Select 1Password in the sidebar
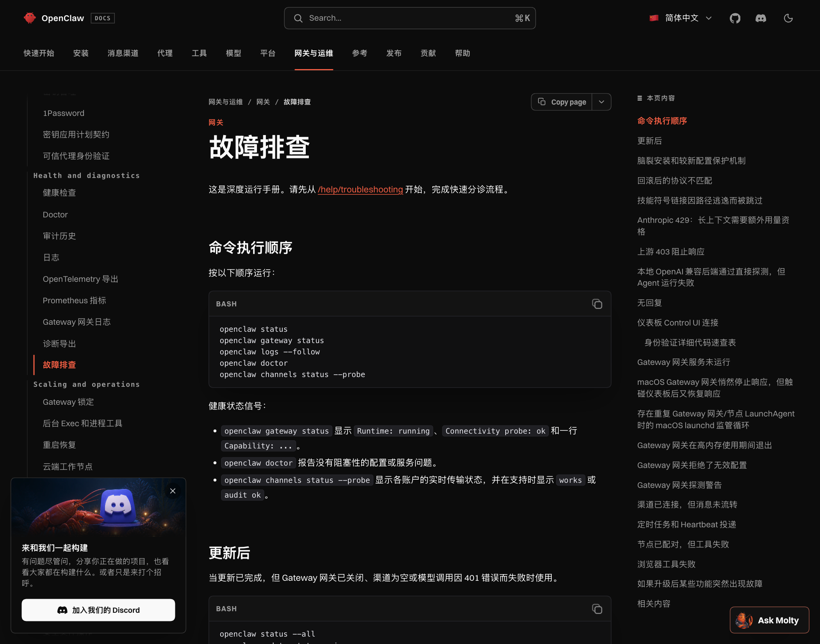Image resolution: width=820 pixels, height=644 pixels. [64, 113]
